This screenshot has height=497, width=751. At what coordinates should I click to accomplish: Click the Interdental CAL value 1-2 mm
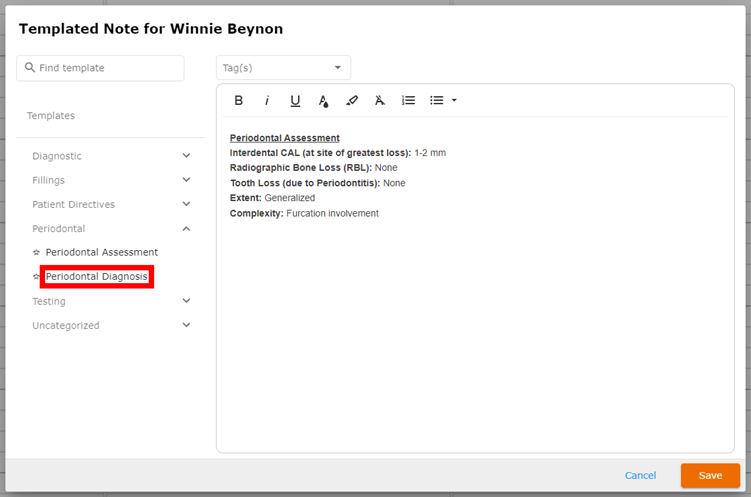(430, 153)
